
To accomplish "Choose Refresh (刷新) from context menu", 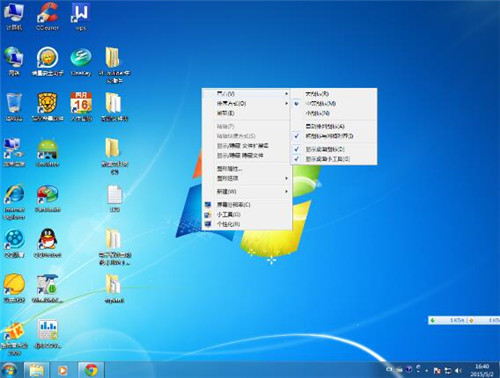I will 247,113.
